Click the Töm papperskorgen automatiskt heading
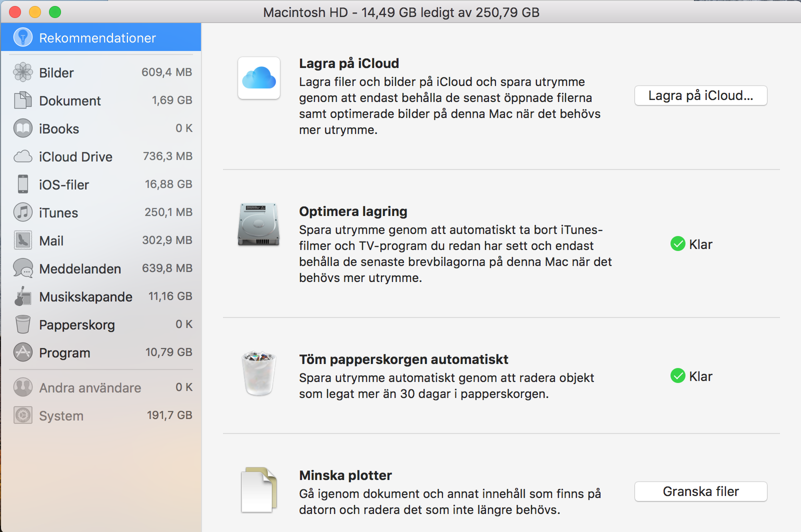The image size is (801, 532). (x=403, y=359)
